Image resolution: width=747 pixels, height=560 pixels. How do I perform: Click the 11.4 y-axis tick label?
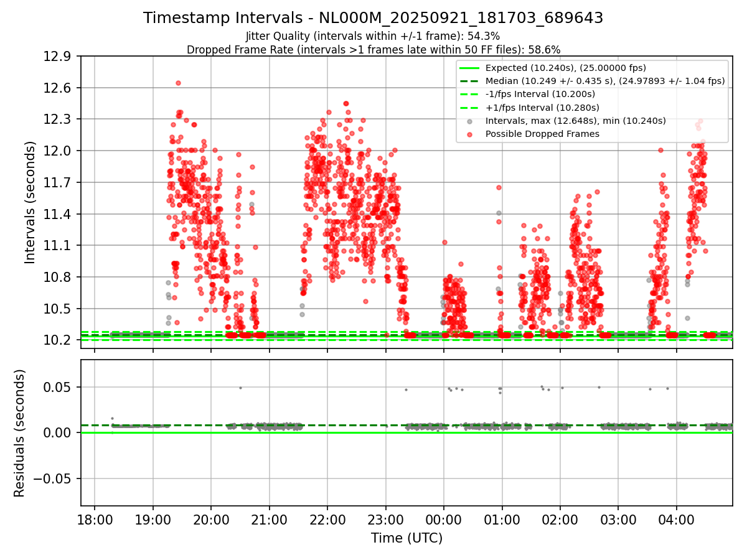57,214
